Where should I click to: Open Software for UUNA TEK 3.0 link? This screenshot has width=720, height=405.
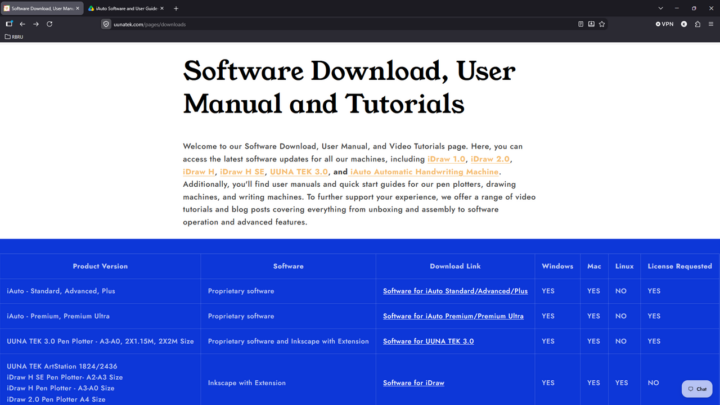tap(428, 341)
